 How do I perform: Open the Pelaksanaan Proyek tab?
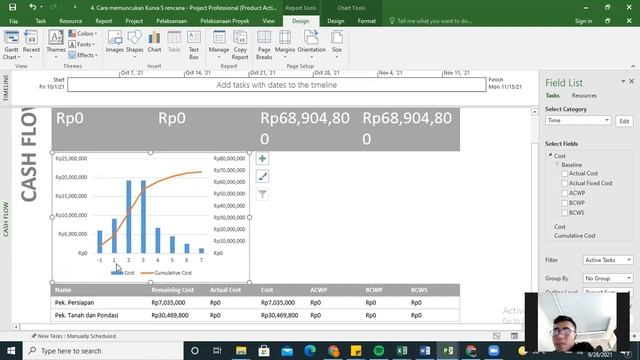click(224, 21)
